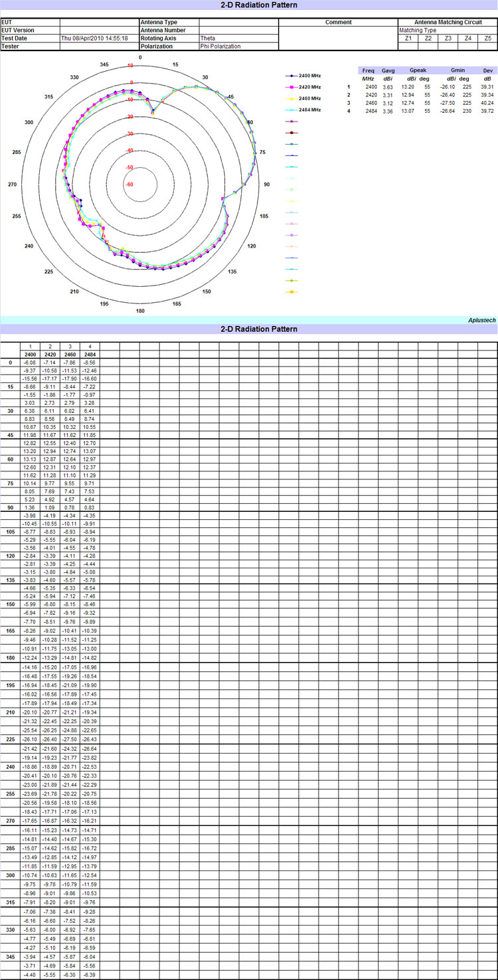This screenshot has height=980, width=498.
Task: Select the "Phi Polarization" value
Action: pyautogui.click(x=220, y=46)
